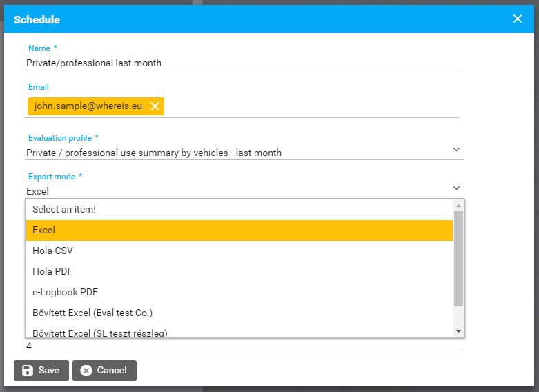Select Bővített Excel (Eval test Co.)
Viewport: 539px width, 392px height.
(239, 313)
